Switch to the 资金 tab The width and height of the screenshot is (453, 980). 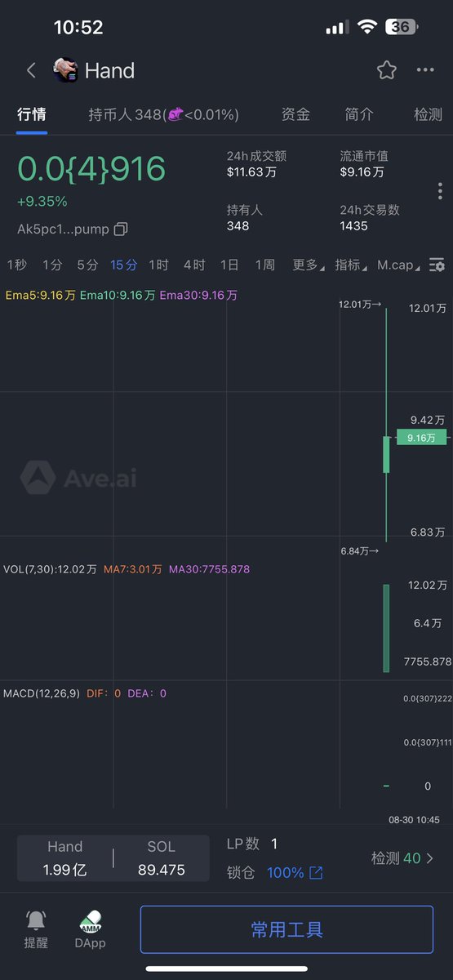point(295,115)
